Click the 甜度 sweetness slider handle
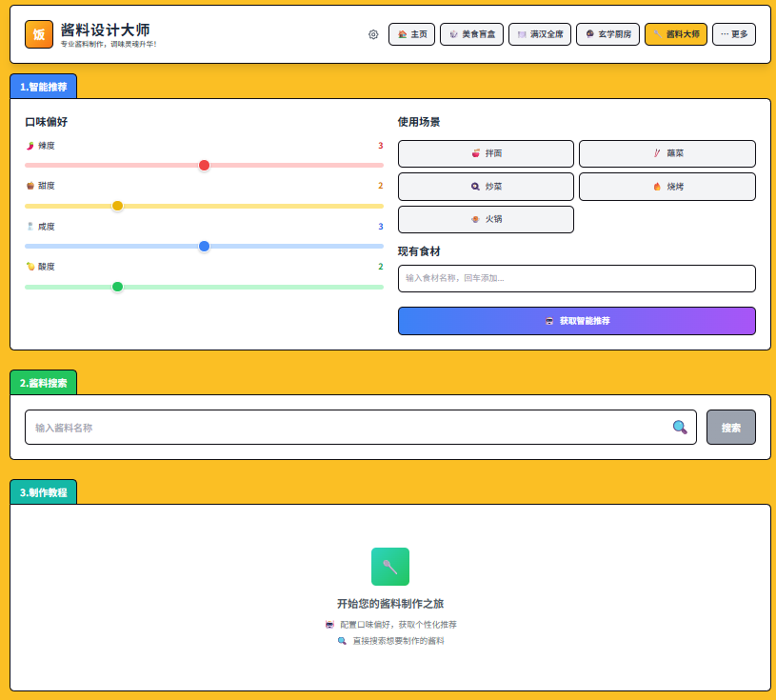Image resolution: width=776 pixels, height=700 pixels. tap(118, 206)
